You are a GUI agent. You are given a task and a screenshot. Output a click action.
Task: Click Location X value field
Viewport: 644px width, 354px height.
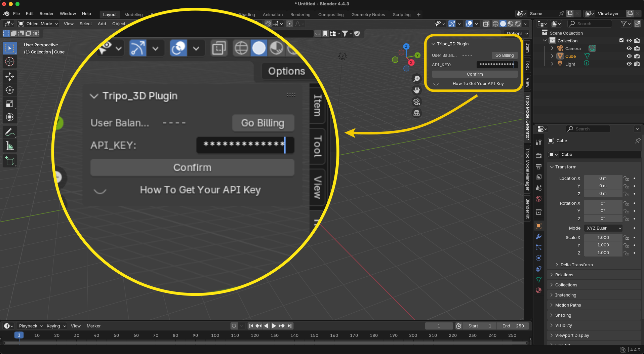pyautogui.click(x=603, y=179)
